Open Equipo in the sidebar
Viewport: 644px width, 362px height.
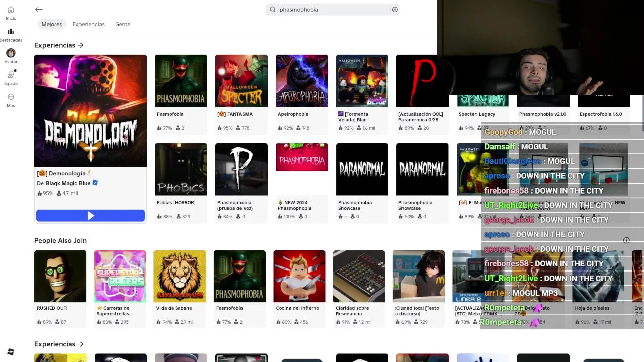pyautogui.click(x=11, y=78)
